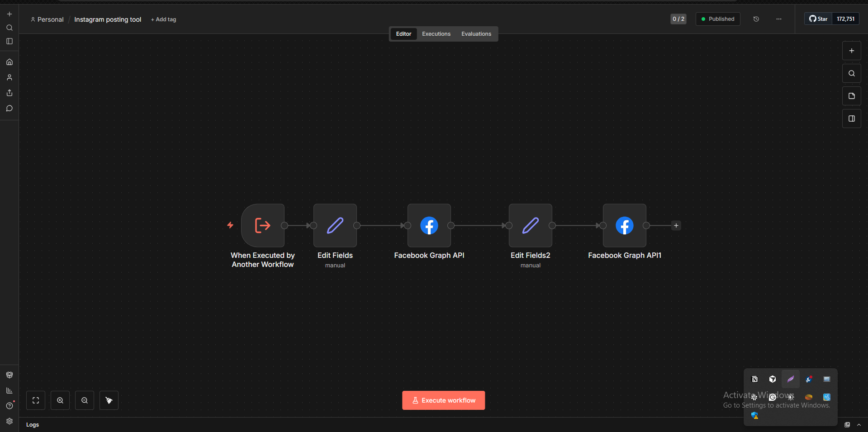This screenshot has height=432, width=868.
Task: Open the Home icon in sidebar
Action: point(9,62)
